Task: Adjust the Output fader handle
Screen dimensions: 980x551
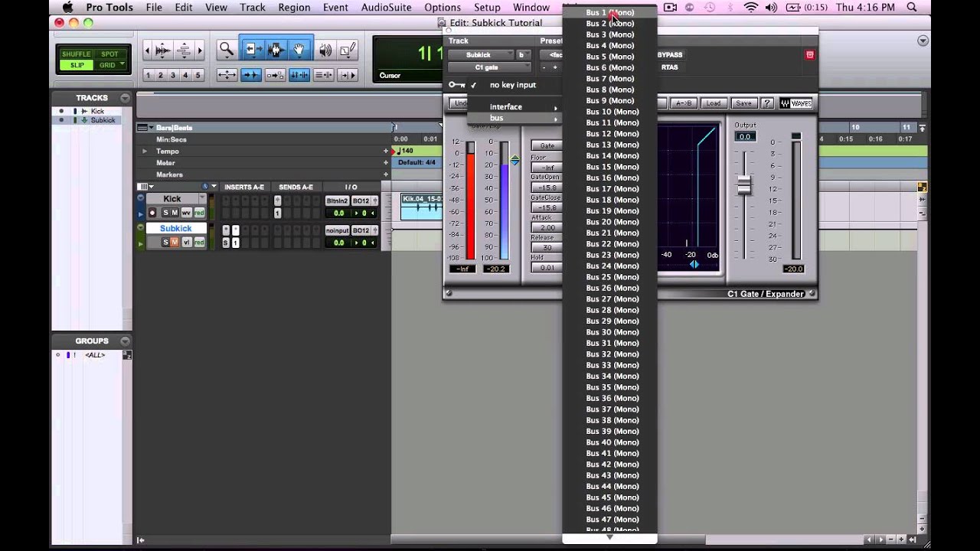Action: coord(744,184)
